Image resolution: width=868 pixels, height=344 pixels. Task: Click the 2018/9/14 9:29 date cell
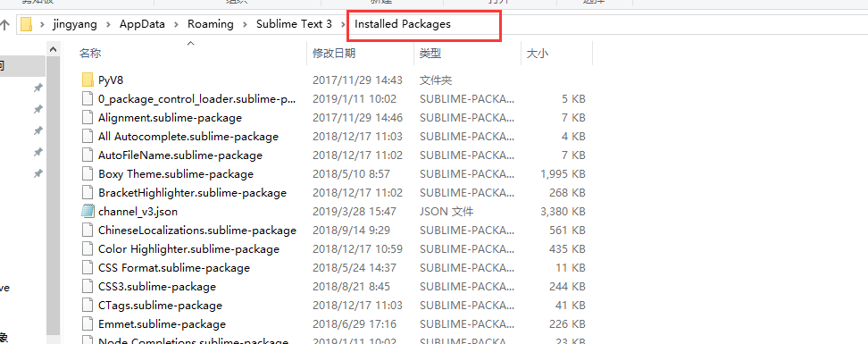coord(351,230)
